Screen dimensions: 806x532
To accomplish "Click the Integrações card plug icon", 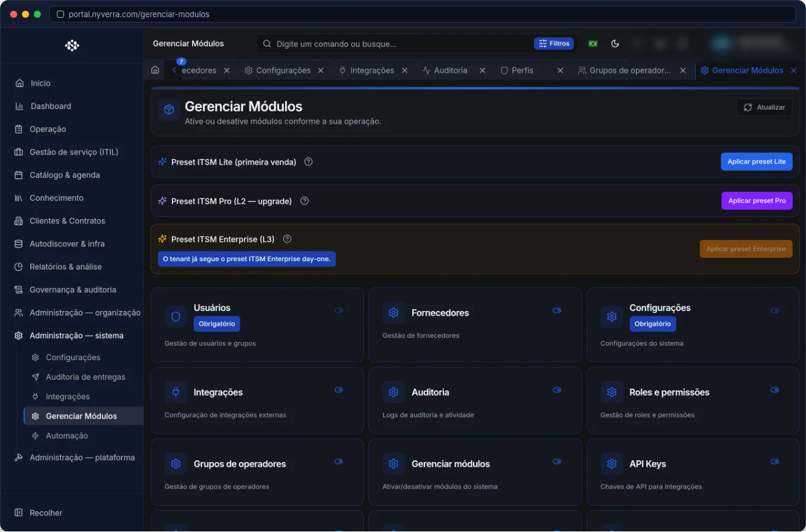I will [x=175, y=392].
